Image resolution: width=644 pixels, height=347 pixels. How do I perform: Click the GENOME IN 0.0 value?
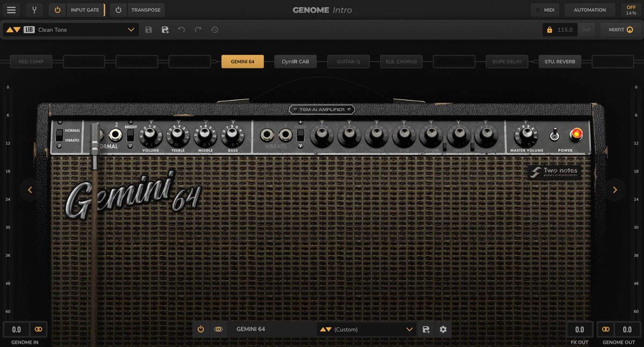pyautogui.click(x=17, y=329)
